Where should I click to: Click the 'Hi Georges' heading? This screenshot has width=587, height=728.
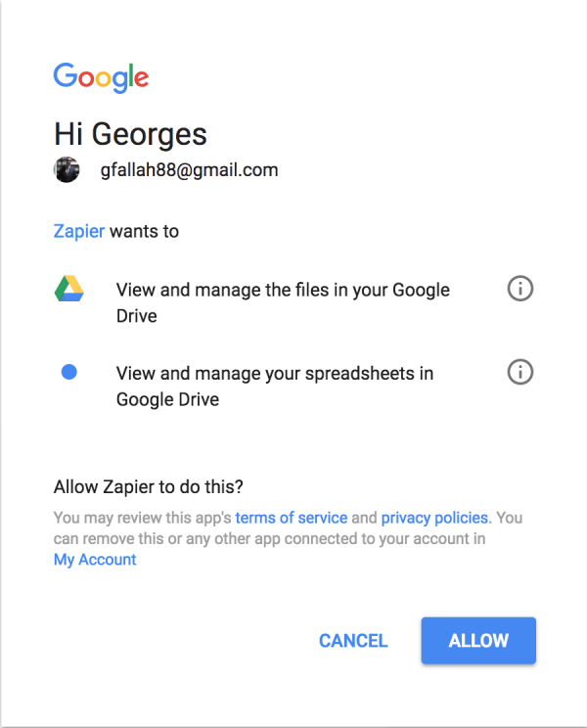coord(130,134)
